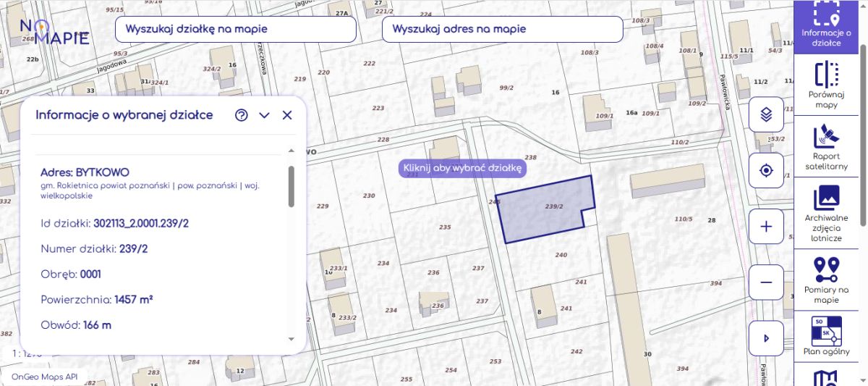Open Porównaj mapy comparison tool
Viewport: 868px width, 386px height.
825,85
